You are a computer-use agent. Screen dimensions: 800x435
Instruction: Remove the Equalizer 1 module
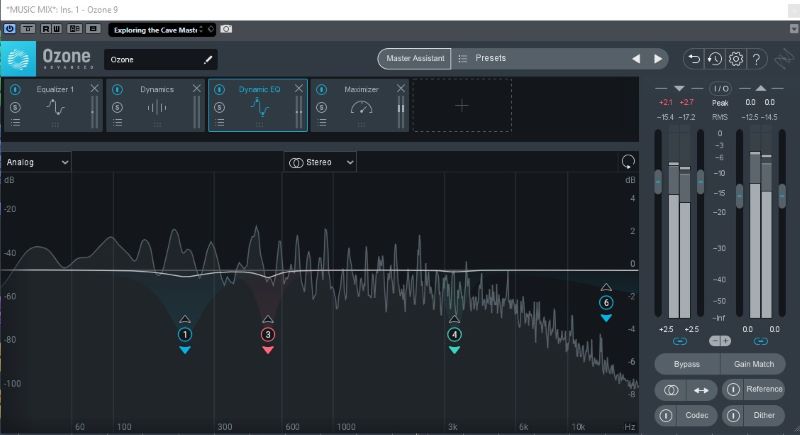94,89
